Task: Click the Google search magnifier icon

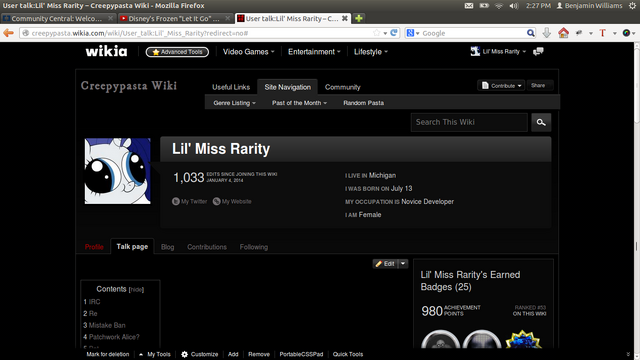Action: [530, 33]
